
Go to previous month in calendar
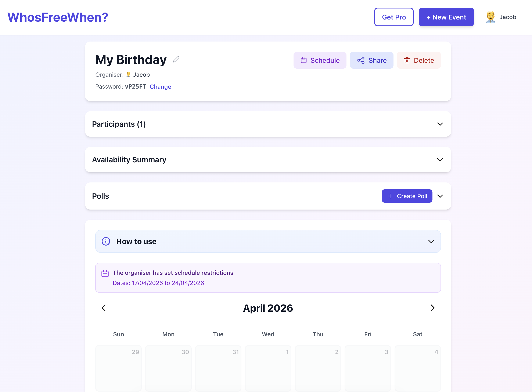[x=104, y=308]
